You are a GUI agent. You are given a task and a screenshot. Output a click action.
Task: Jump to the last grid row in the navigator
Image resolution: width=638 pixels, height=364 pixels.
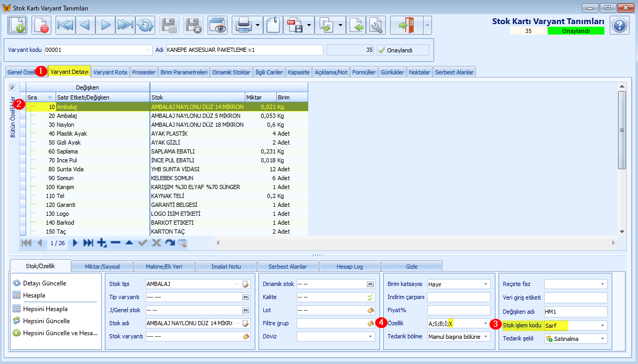88,243
